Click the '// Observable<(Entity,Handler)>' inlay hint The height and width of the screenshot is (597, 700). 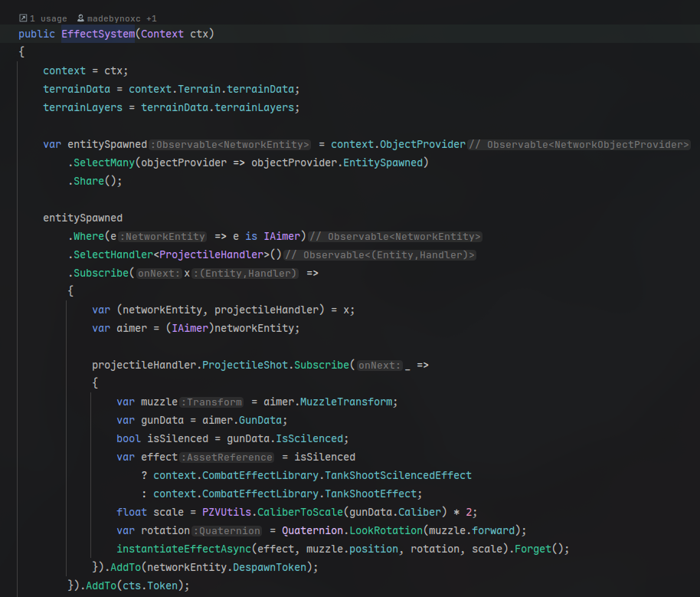click(x=380, y=254)
